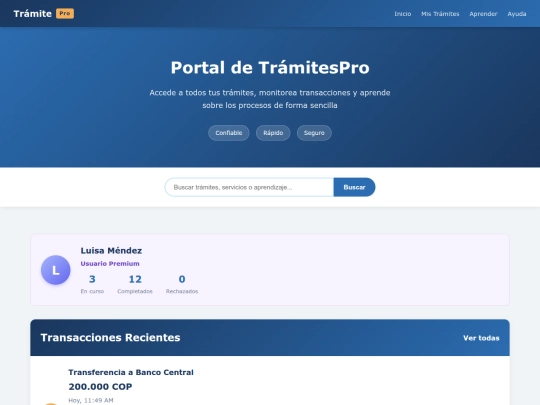This screenshot has height=405, width=540.
Task: Focus the Buscar trámites search field
Action: (249, 187)
